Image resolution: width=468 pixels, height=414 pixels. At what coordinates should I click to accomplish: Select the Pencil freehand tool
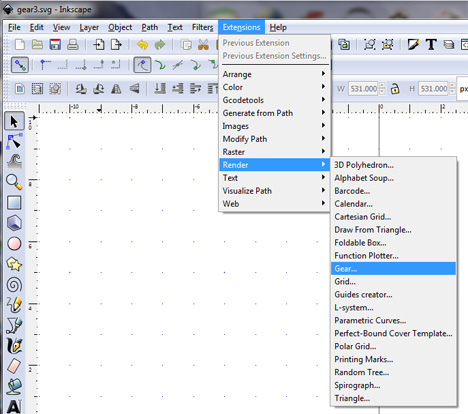click(x=14, y=305)
